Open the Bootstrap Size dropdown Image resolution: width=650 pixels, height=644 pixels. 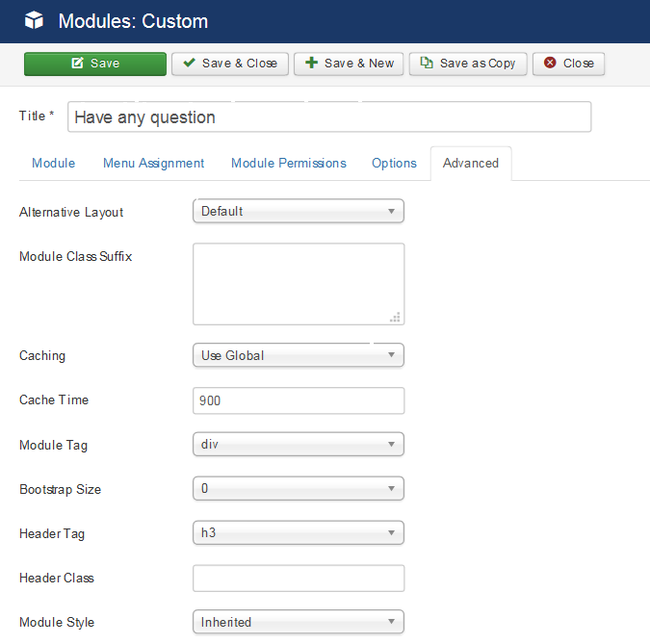coord(299,489)
